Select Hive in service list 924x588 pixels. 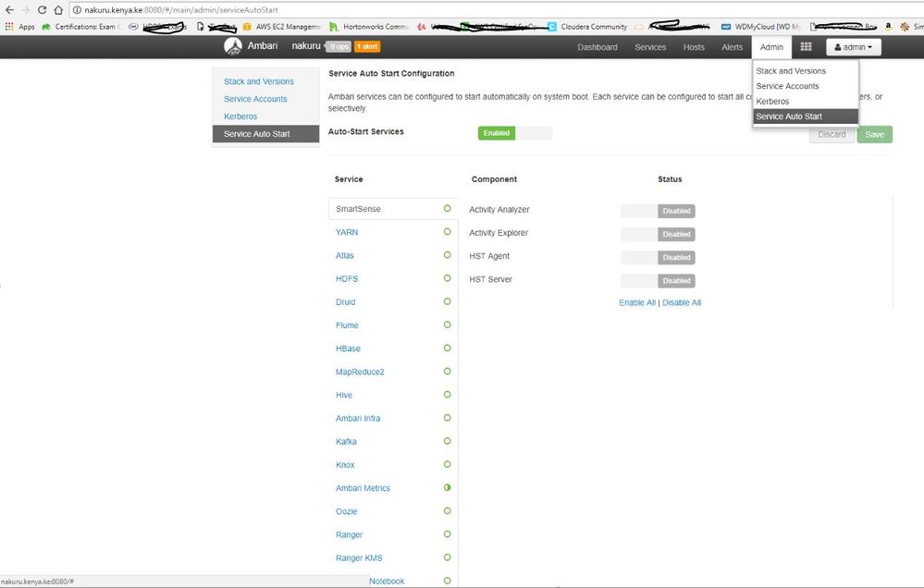(343, 395)
